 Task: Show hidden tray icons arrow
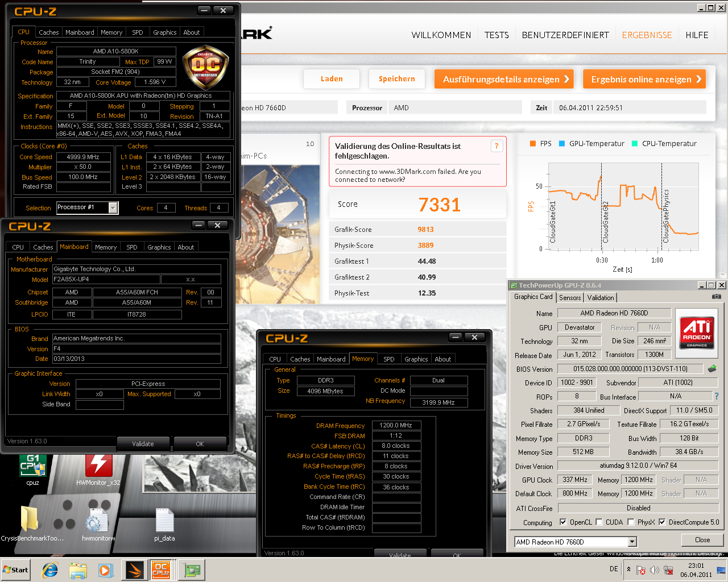click(x=628, y=569)
